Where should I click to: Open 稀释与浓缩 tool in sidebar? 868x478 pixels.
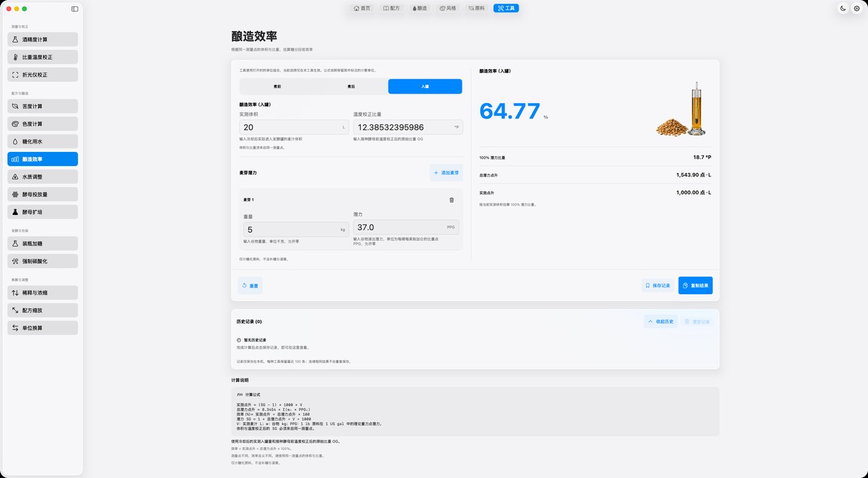point(43,293)
